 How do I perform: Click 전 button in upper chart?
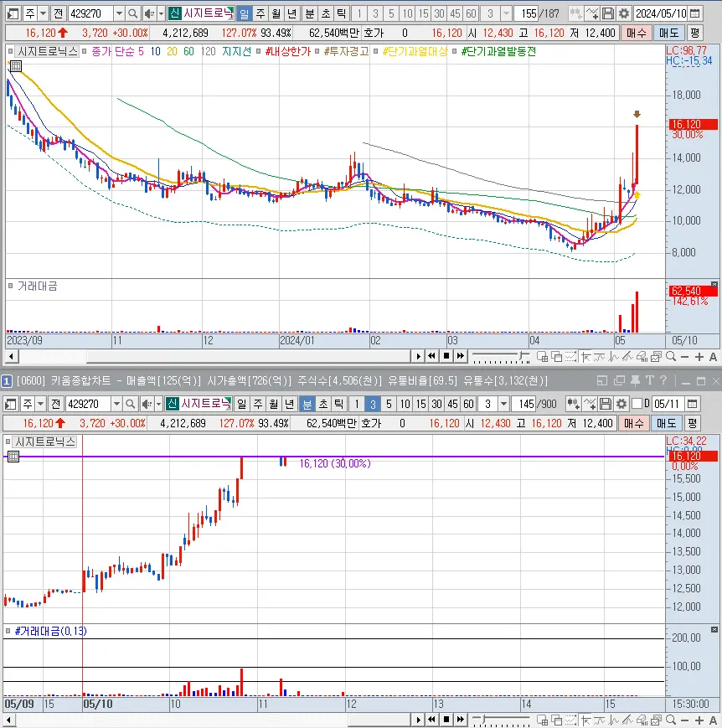[58, 13]
